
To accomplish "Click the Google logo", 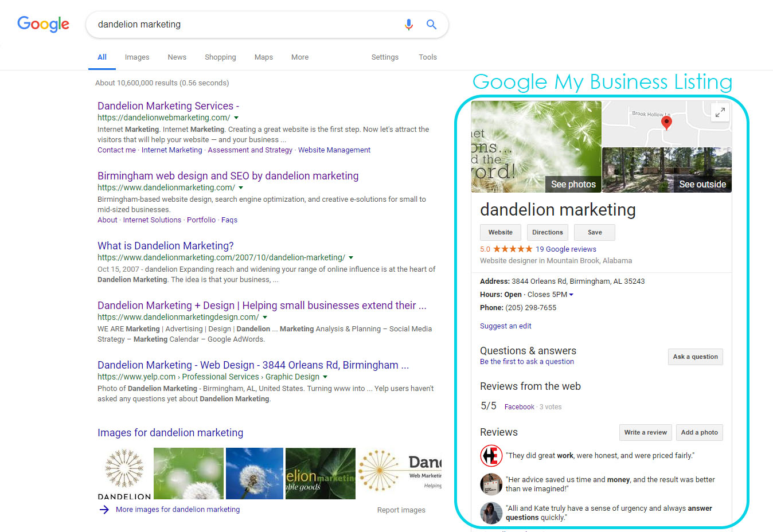I will [x=43, y=24].
